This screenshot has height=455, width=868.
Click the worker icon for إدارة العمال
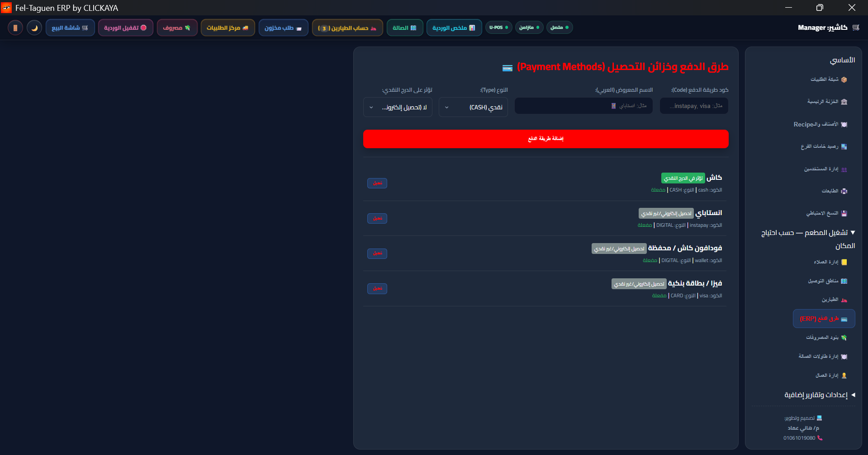[x=844, y=375]
